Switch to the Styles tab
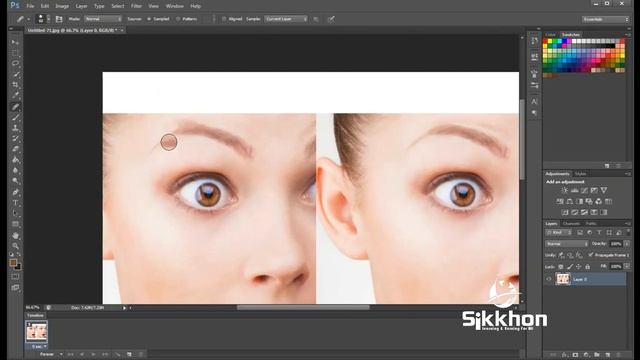 click(580, 174)
